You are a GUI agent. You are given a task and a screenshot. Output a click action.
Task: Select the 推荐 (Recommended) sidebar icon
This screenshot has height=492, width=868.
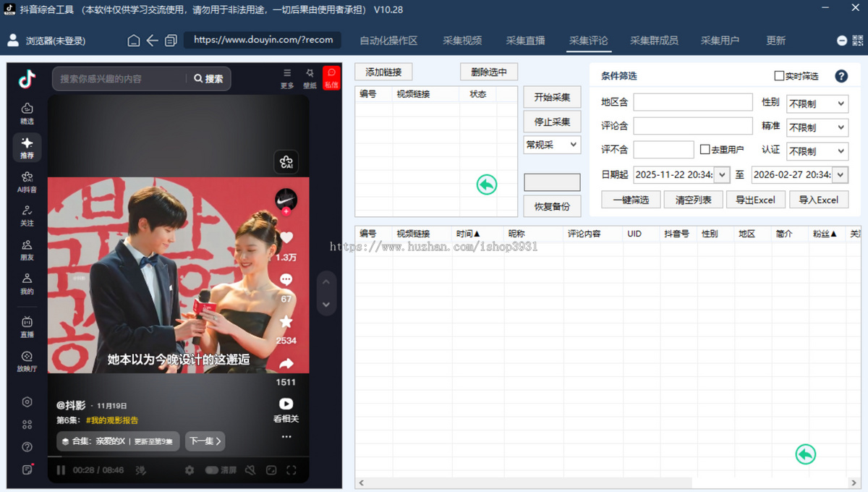27,147
